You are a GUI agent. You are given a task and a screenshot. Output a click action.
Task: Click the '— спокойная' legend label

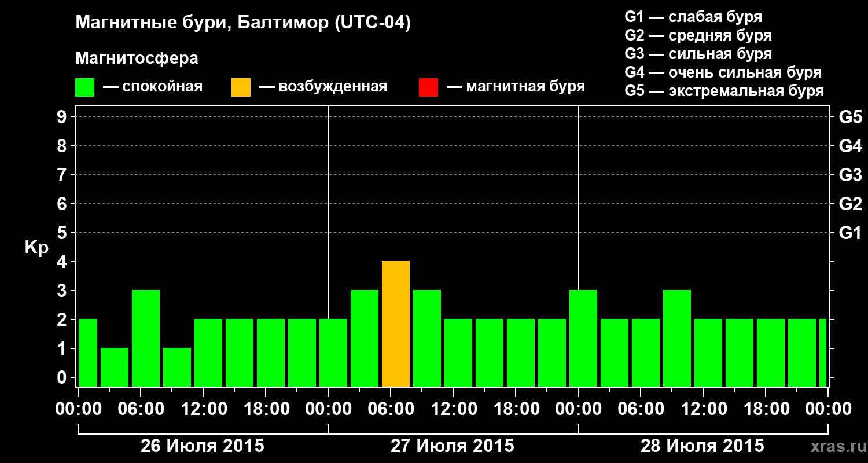pos(153,87)
